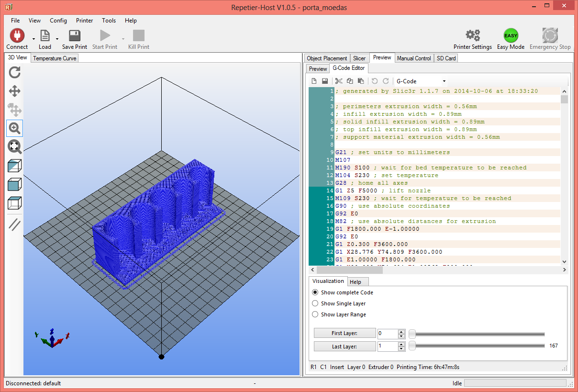Click the Copy icon in editor toolbar
The image size is (578, 392).
(350, 81)
